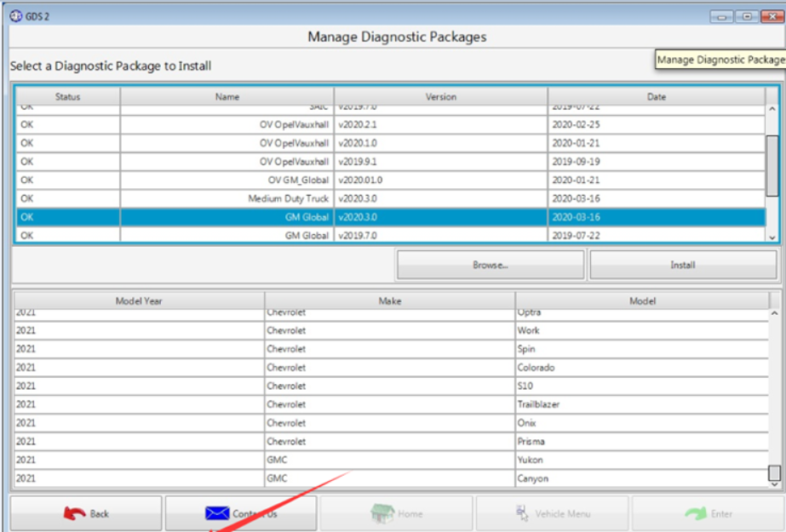The image size is (786, 532).
Task: Click the Colorado model cell
Action: (x=642, y=368)
